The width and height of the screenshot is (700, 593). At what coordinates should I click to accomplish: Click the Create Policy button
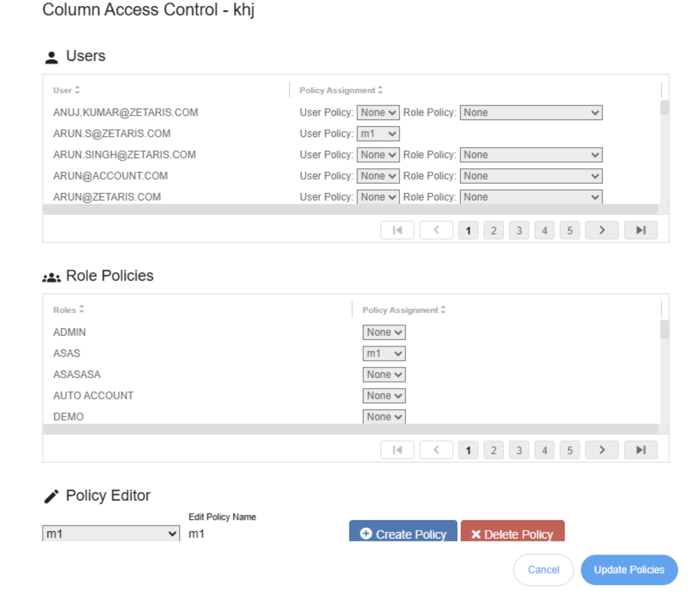(x=403, y=533)
